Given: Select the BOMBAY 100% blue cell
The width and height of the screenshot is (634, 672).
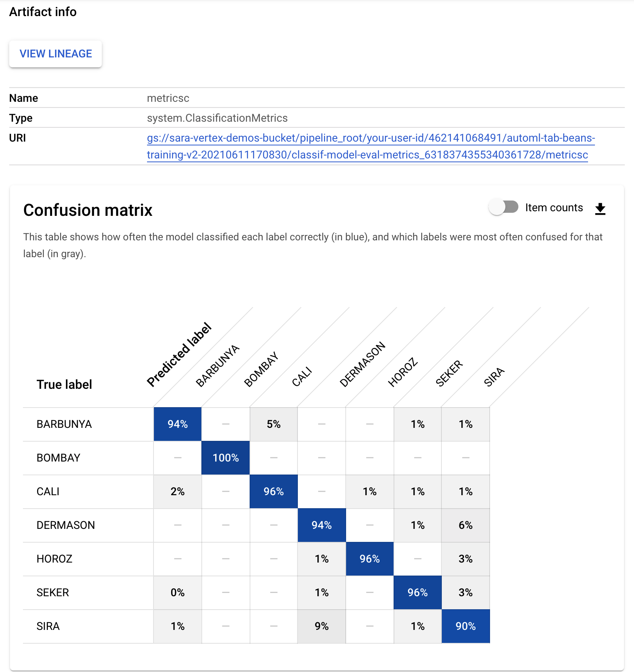Looking at the screenshot, I should 225,458.
